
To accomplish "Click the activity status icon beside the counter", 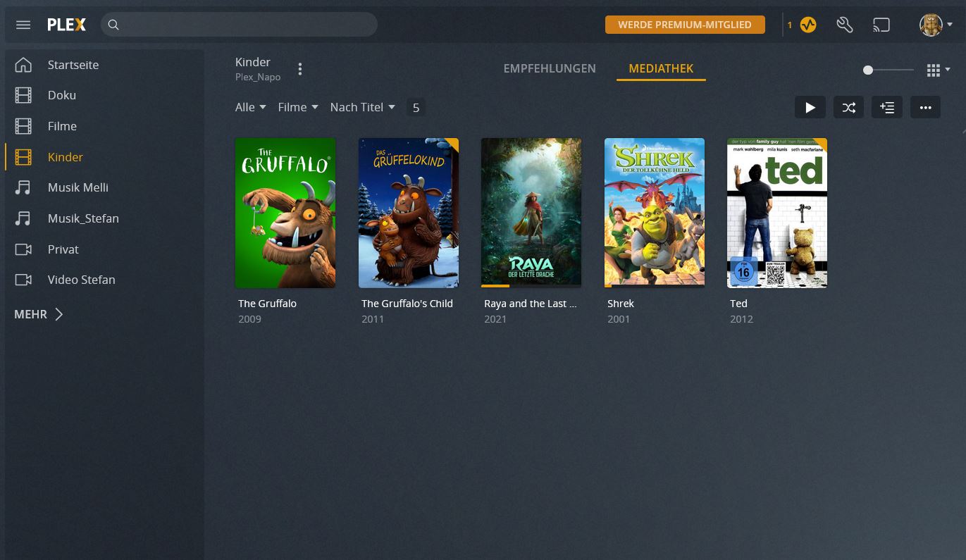I will tap(807, 25).
